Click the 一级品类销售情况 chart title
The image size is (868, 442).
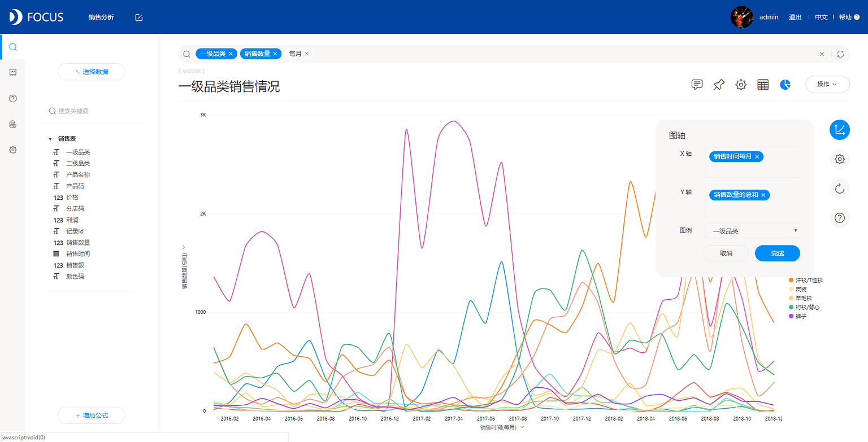pos(229,87)
